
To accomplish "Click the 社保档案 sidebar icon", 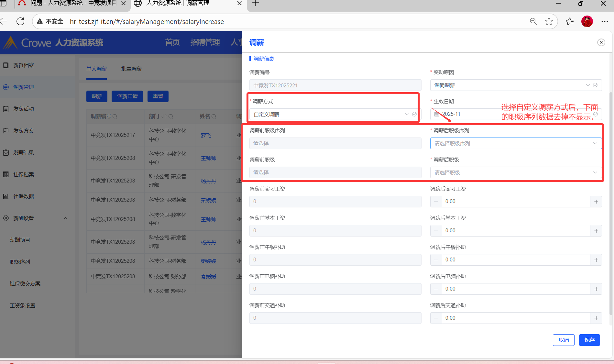I will click(x=6, y=174).
